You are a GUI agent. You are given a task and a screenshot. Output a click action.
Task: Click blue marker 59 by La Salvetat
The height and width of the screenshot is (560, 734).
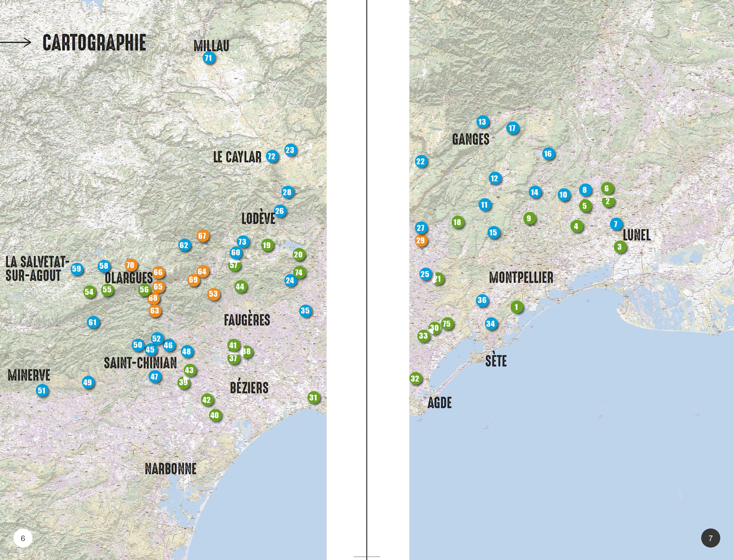[x=77, y=269]
